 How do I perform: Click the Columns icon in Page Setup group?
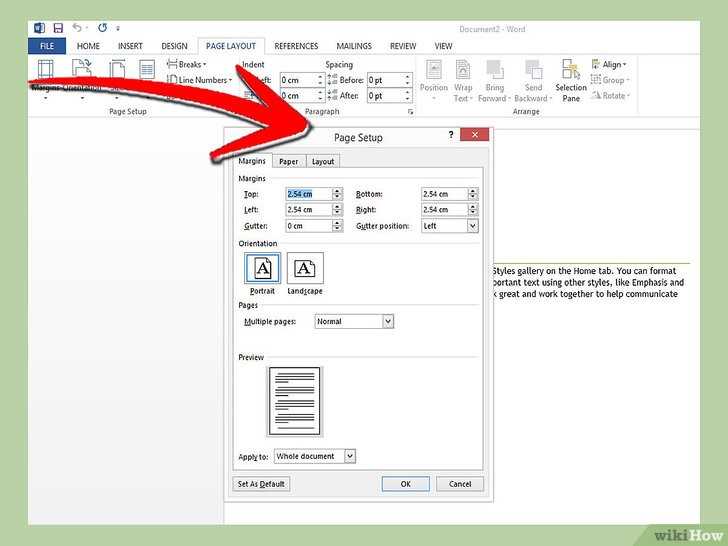point(147,70)
